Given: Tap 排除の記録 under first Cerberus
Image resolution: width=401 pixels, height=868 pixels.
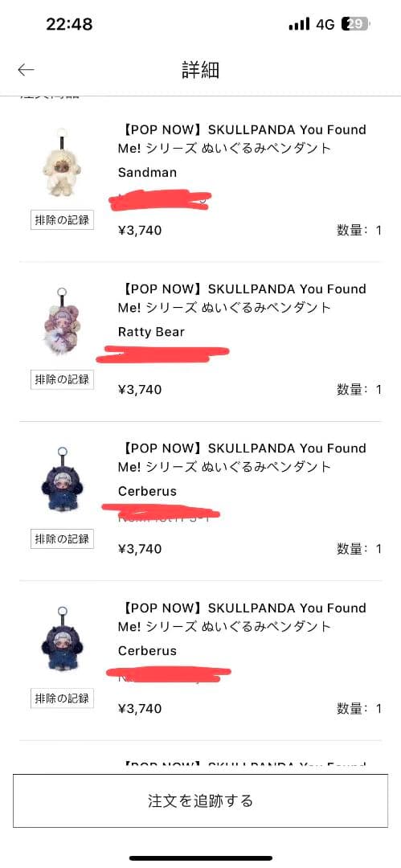Looking at the screenshot, I should [62, 538].
